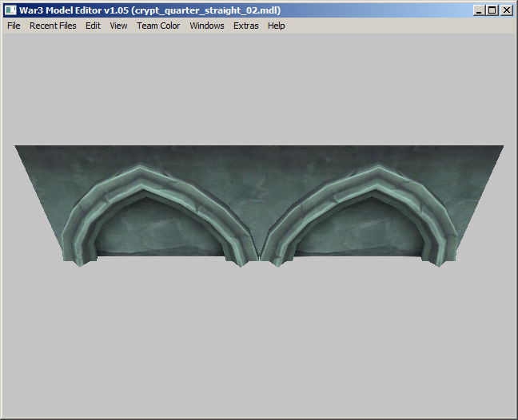Open the Edit menu
Image resolution: width=518 pixels, height=420 pixels.
[93, 26]
